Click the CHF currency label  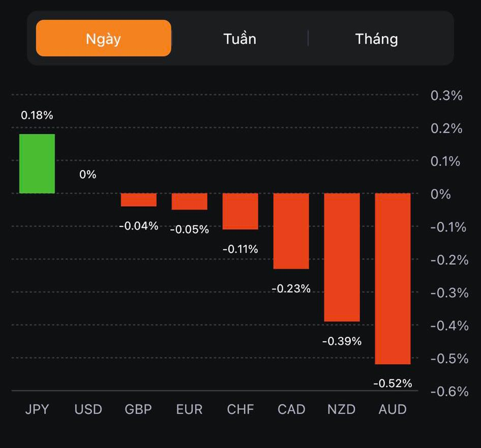coord(240,409)
